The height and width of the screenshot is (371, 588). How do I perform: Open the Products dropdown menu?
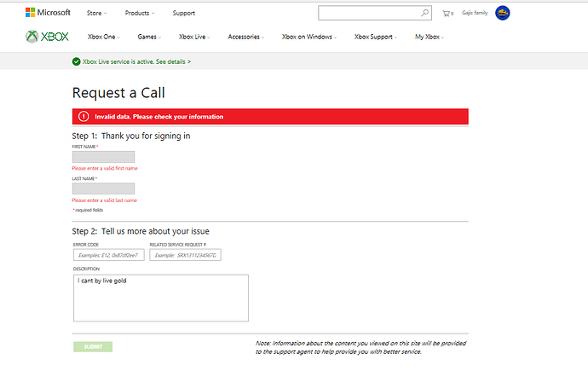click(x=140, y=13)
